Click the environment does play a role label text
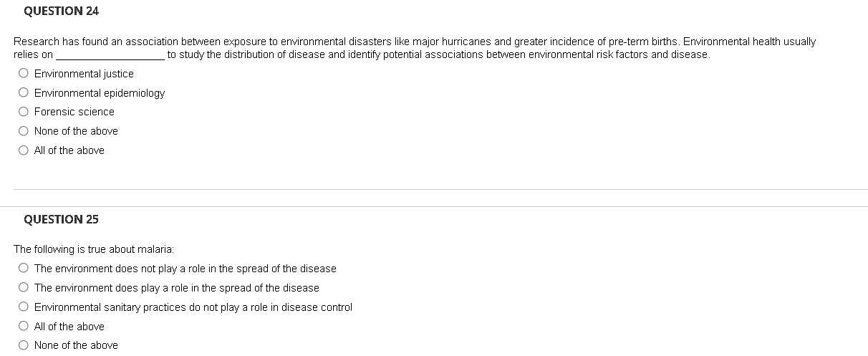 (177, 288)
